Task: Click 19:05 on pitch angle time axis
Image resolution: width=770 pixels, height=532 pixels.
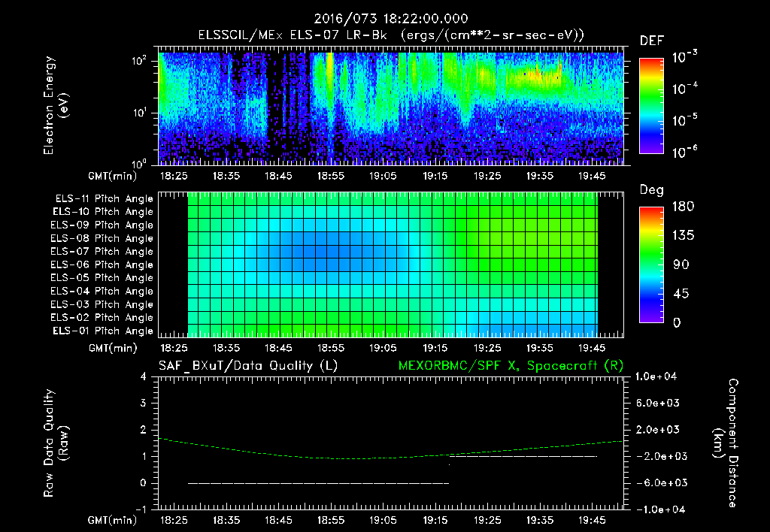Action: [383, 348]
